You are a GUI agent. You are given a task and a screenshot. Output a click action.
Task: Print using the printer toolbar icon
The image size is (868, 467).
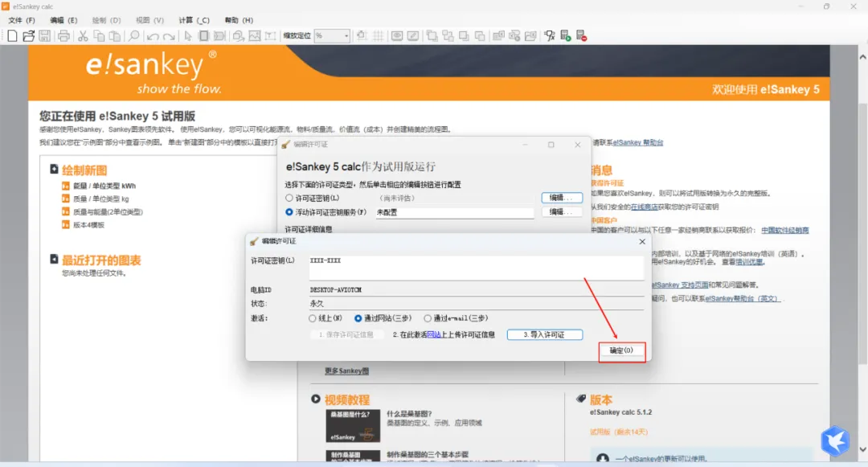[63, 36]
